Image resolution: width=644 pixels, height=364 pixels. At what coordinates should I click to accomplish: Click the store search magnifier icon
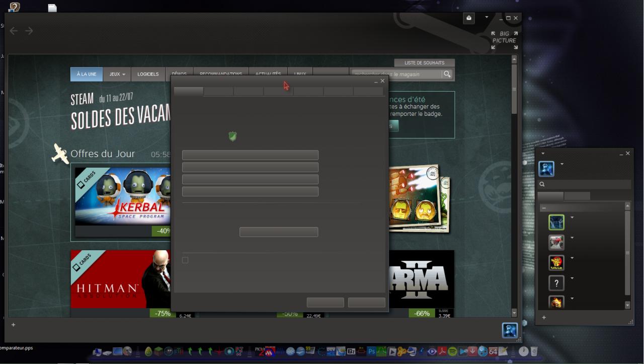click(447, 74)
